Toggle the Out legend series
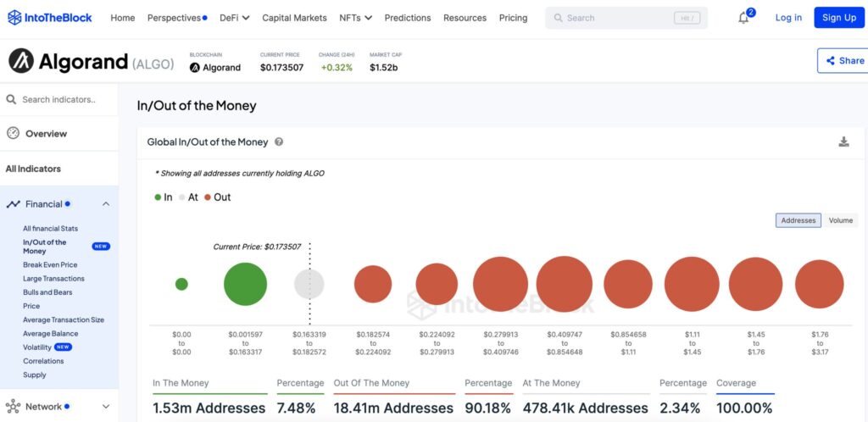This screenshot has width=868, height=422. tap(217, 197)
